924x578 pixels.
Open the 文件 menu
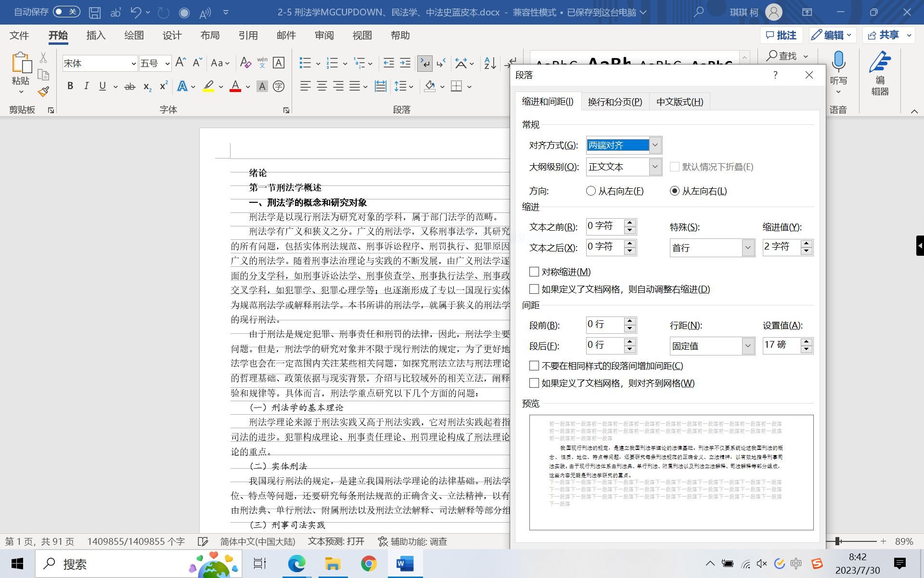[19, 36]
